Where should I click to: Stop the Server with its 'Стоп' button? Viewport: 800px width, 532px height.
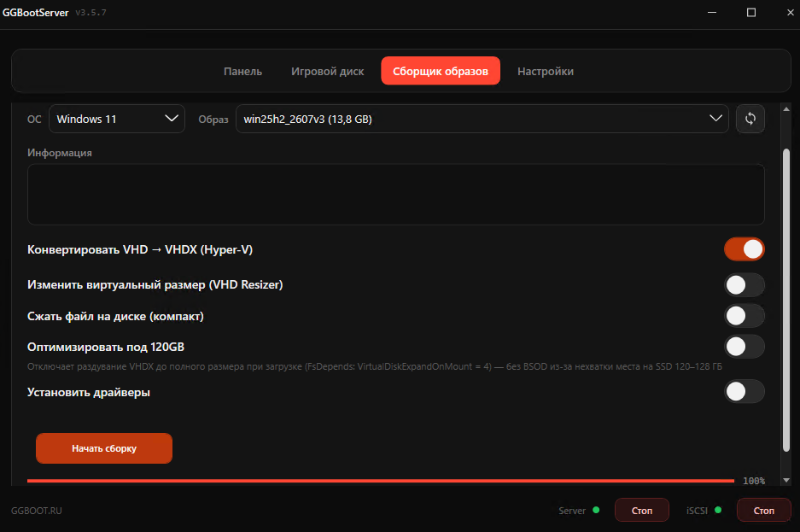coord(642,510)
